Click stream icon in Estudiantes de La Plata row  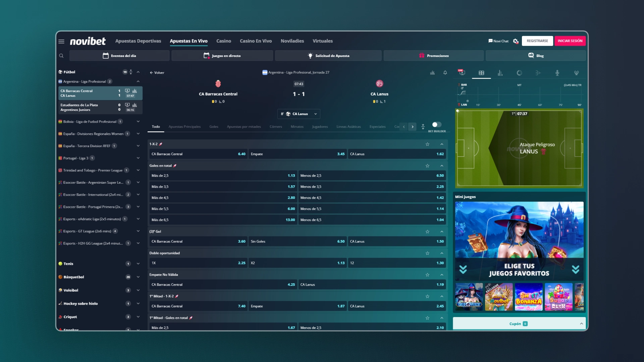click(x=127, y=105)
